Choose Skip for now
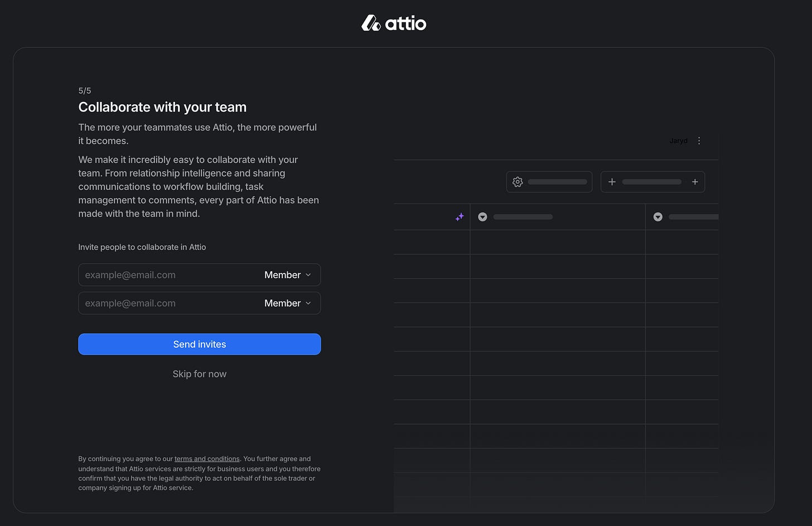This screenshot has height=526, width=812. click(x=200, y=374)
